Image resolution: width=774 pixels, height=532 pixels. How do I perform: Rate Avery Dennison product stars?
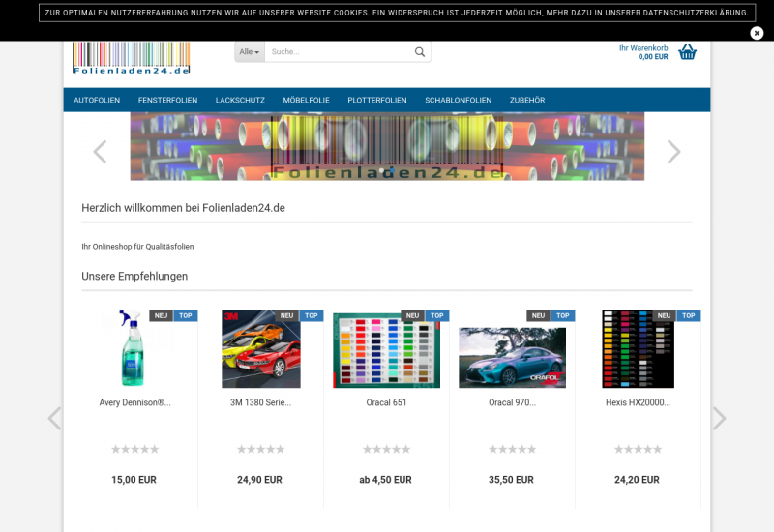click(x=134, y=449)
